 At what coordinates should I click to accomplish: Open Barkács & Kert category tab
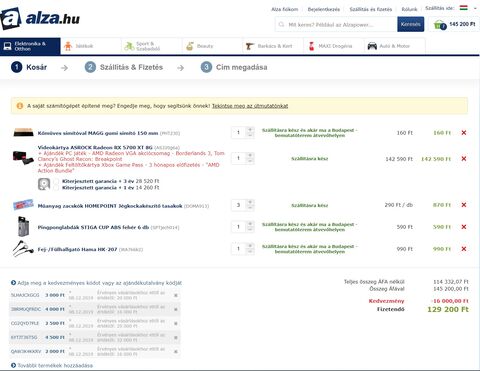[273, 46]
